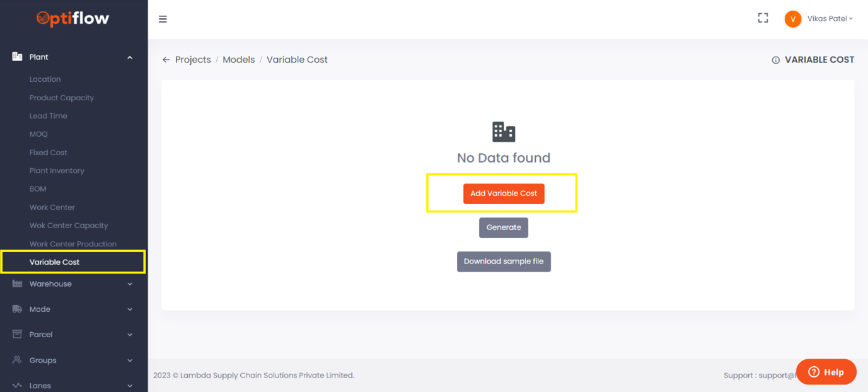Click the Variable Cost info icon
This screenshot has height=392, width=868.
click(776, 61)
